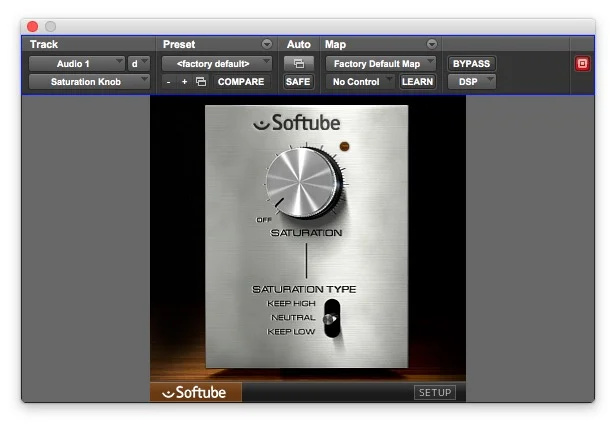
Task: Open the Map section round menu arrow
Action: (x=432, y=44)
